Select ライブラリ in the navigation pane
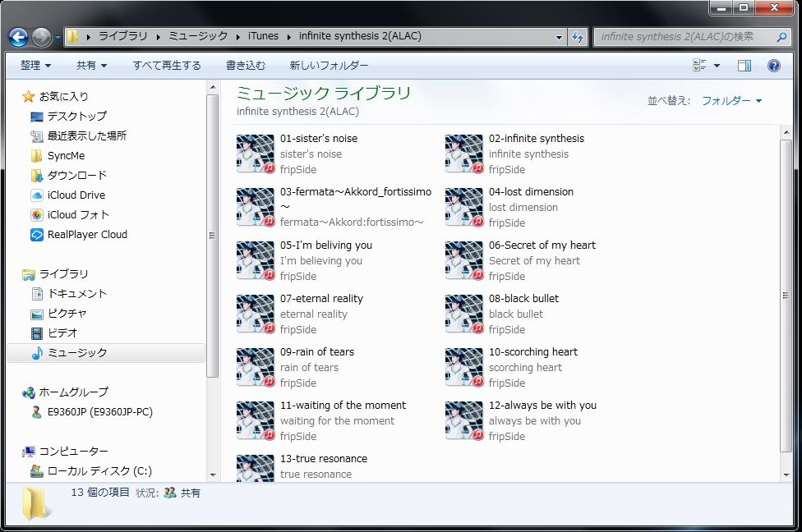This screenshot has height=532, width=802. 63,274
